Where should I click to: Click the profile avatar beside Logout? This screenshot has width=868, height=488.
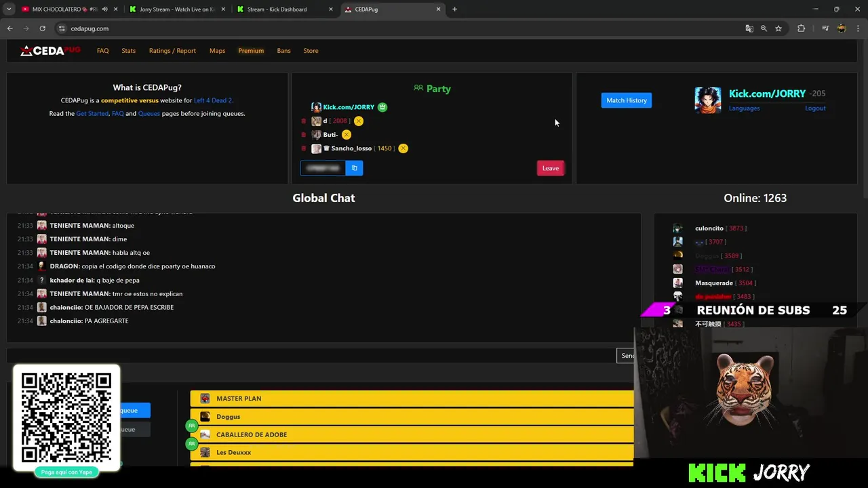708,100
